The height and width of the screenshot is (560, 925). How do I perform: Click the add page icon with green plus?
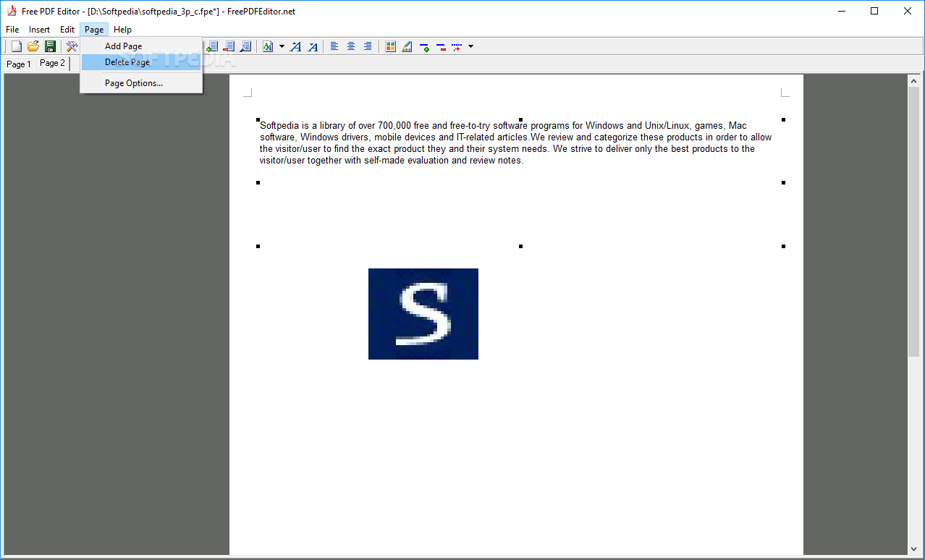tap(212, 46)
